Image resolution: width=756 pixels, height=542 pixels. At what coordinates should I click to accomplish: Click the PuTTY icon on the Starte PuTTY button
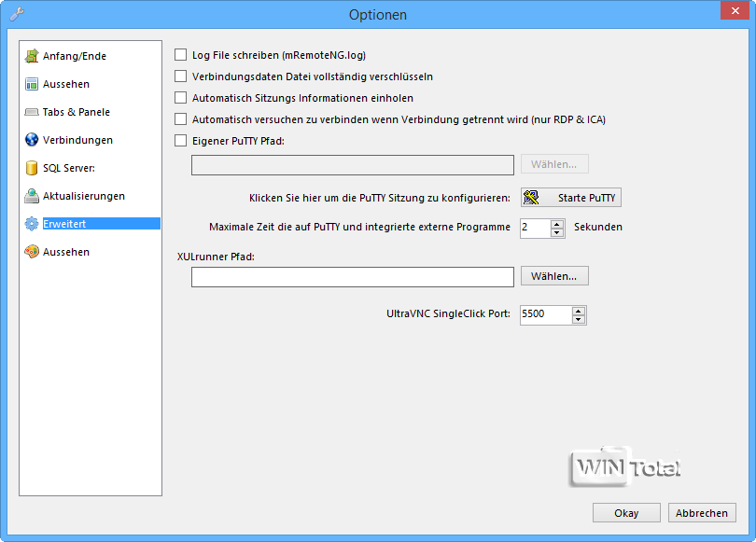(x=531, y=198)
